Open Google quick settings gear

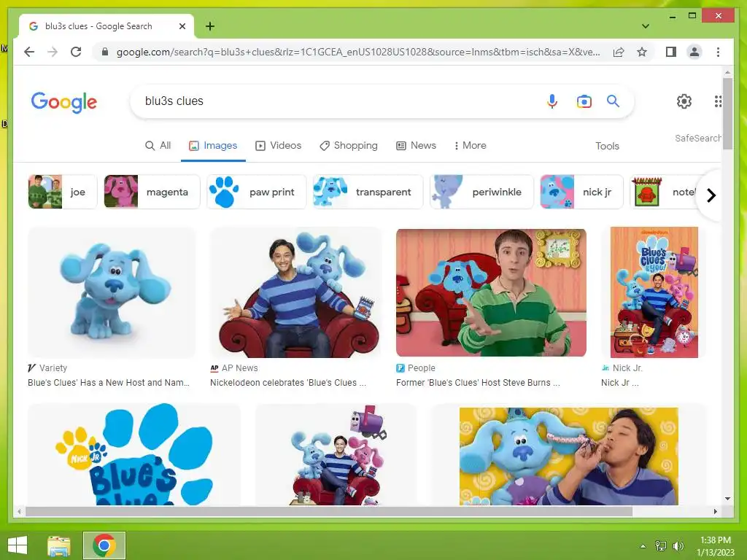pyautogui.click(x=684, y=101)
